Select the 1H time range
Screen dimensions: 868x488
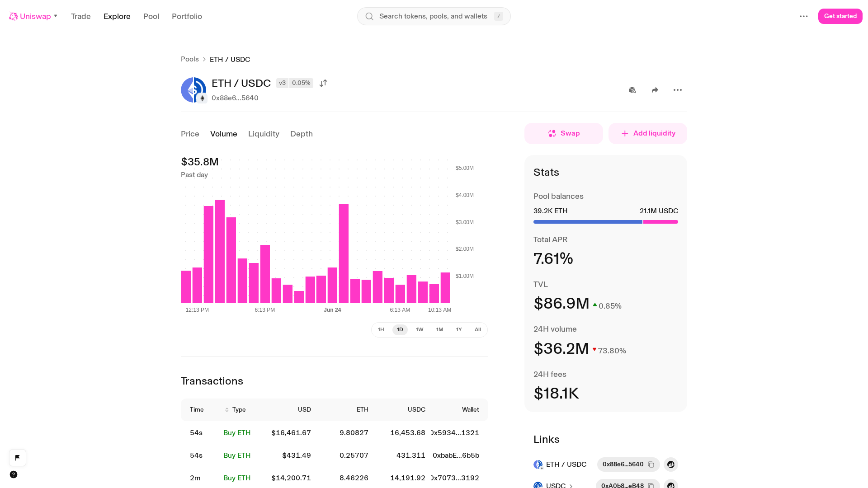(381, 330)
